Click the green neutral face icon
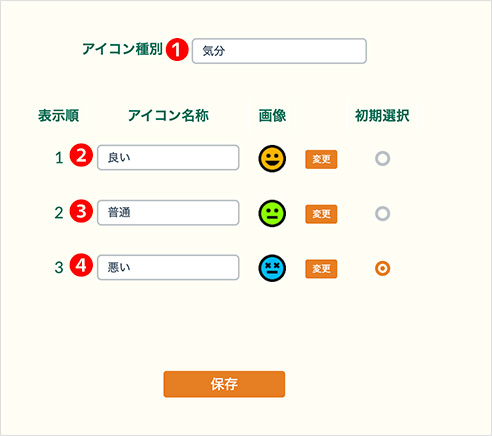The width and height of the screenshot is (492, 436). tap(272, 213)
